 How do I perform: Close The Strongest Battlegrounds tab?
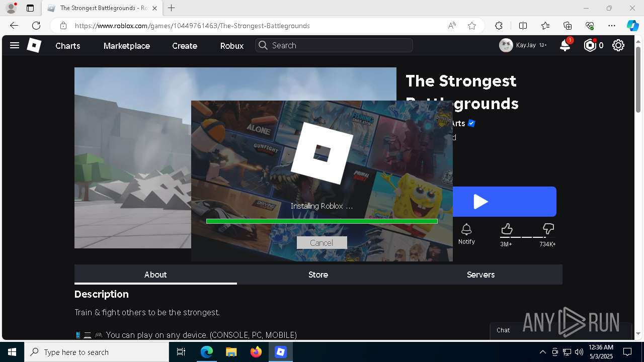click(154, 8)
